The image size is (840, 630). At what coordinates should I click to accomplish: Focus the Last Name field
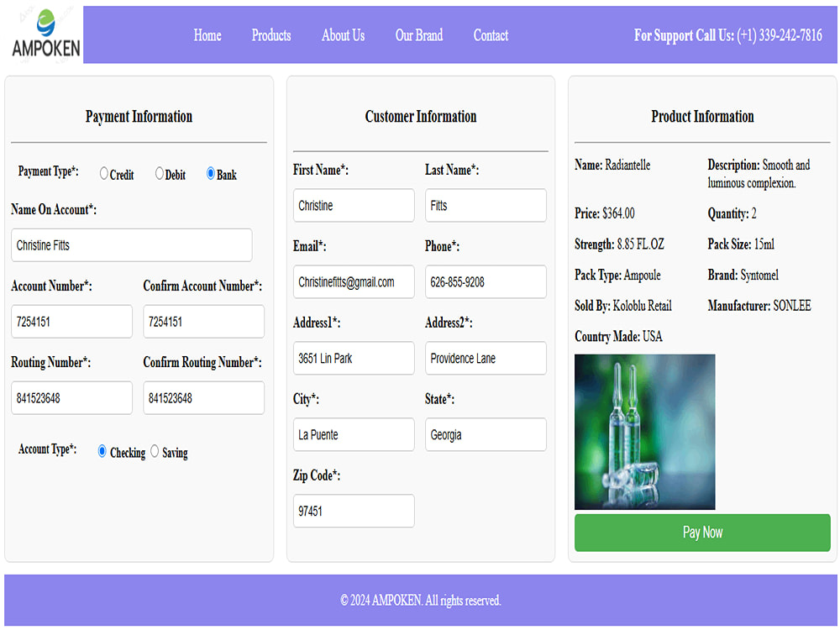point(486,205)
